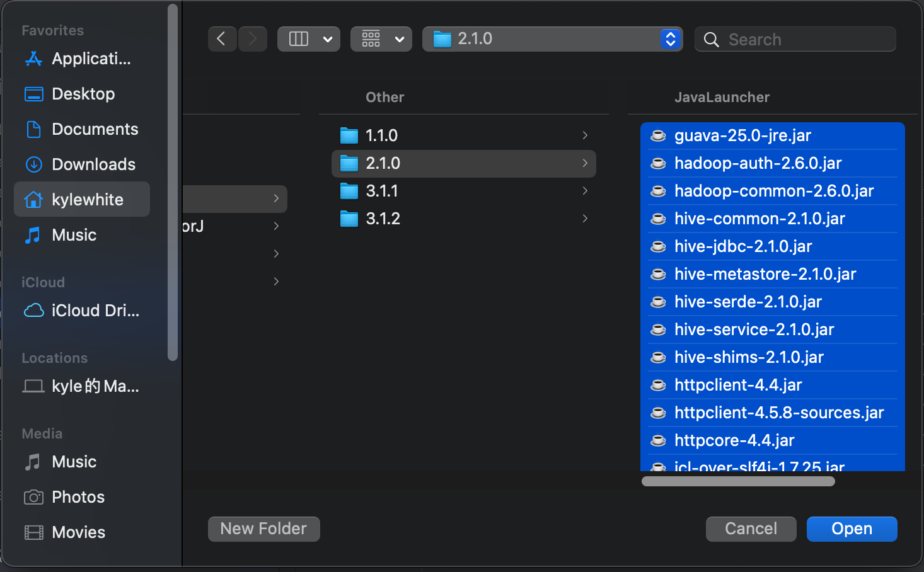Select the 3.1.1 folder
Image resolution: width=924 pixels, height=572 pixels.
click(464, 191)
